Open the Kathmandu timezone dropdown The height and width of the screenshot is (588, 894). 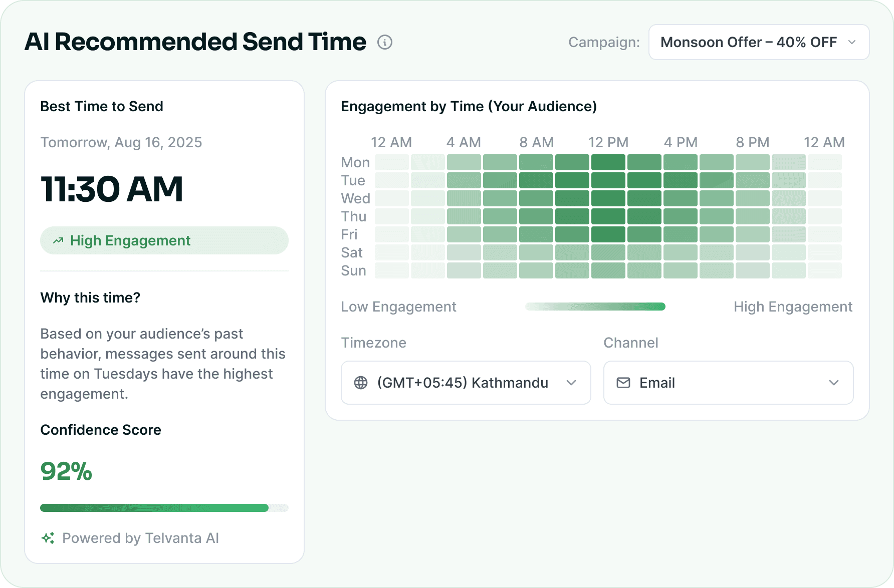(466, 383)
